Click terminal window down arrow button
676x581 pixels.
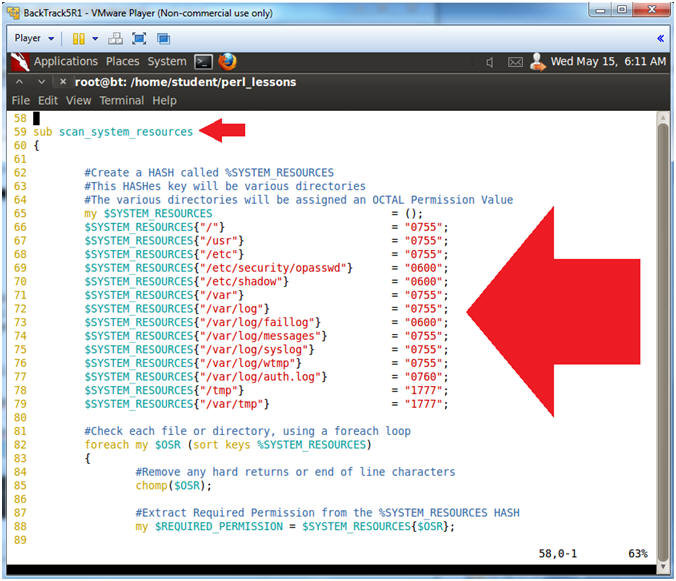[41, 81]
